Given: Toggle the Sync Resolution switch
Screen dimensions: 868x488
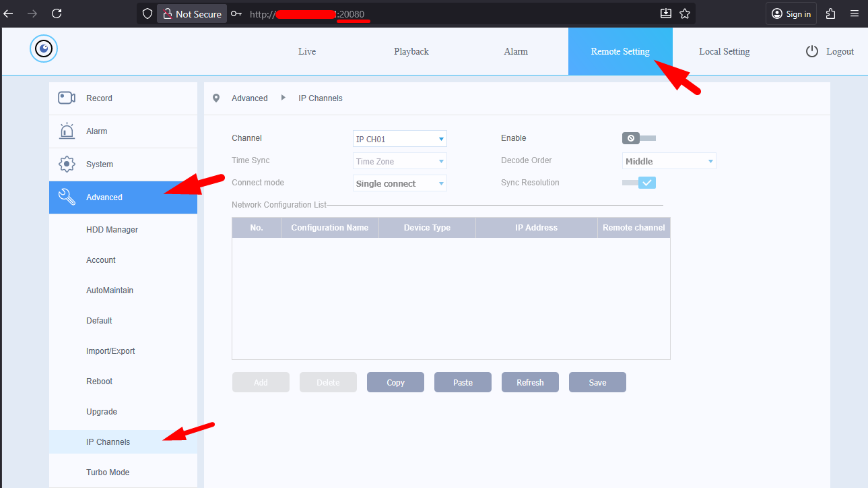Looking at the screenshot, I should click(x=638, y=183).
